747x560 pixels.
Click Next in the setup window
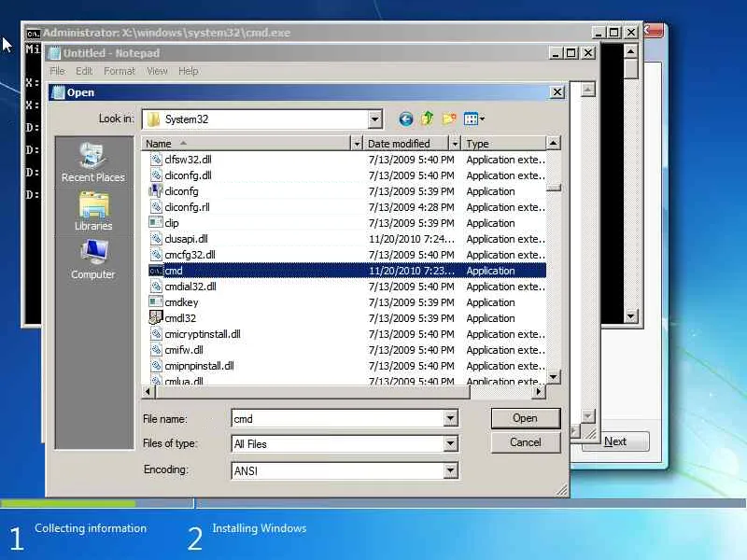click(x=615, y=441)
